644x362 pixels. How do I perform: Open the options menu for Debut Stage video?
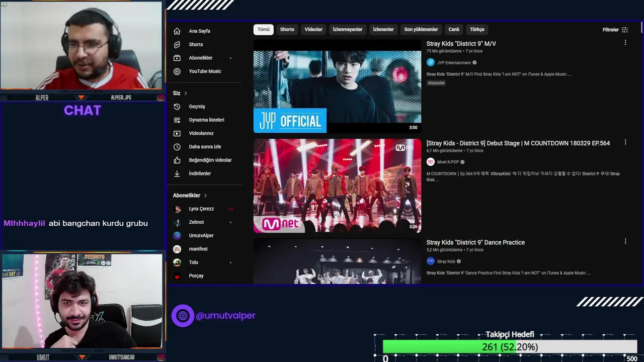(625, 142)
